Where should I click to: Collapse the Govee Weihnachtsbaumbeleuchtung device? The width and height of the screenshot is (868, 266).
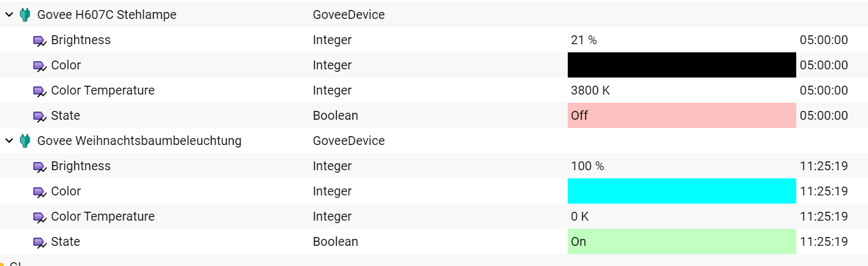9,141
